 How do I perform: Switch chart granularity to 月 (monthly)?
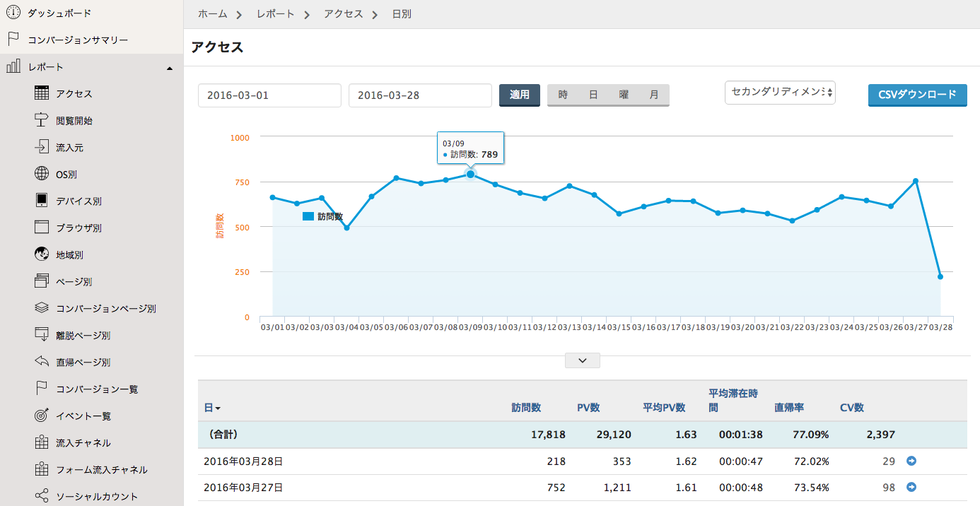click(x=654, y=95)
